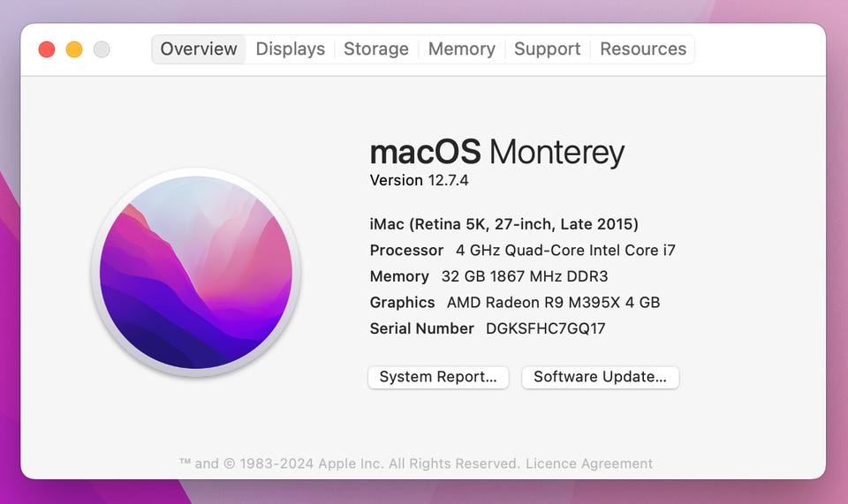This screenshot has height=504, width=848.
Task: Click the greyed-out zoom window button
Action: [x=102, y=49]
